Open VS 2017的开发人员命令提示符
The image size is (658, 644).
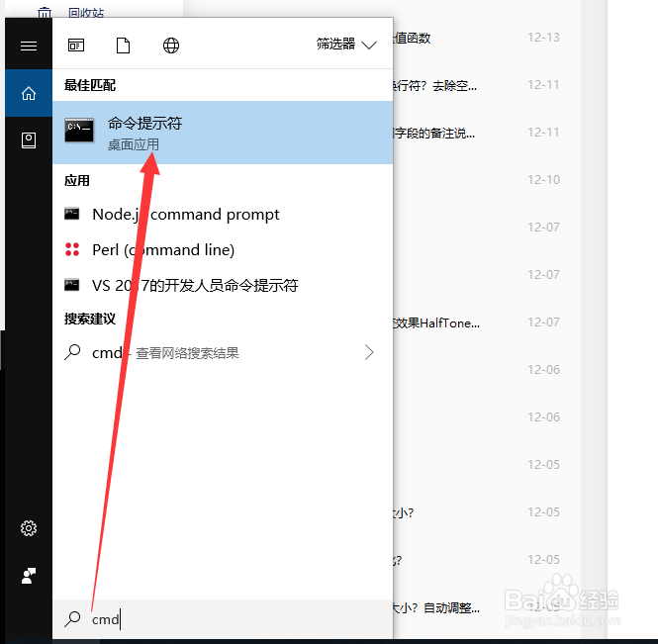click(x=223, y=285)
